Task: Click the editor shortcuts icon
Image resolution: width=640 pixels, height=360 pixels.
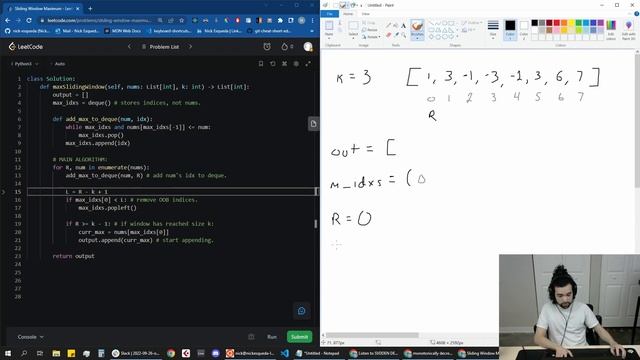Action: click(284, 64)
